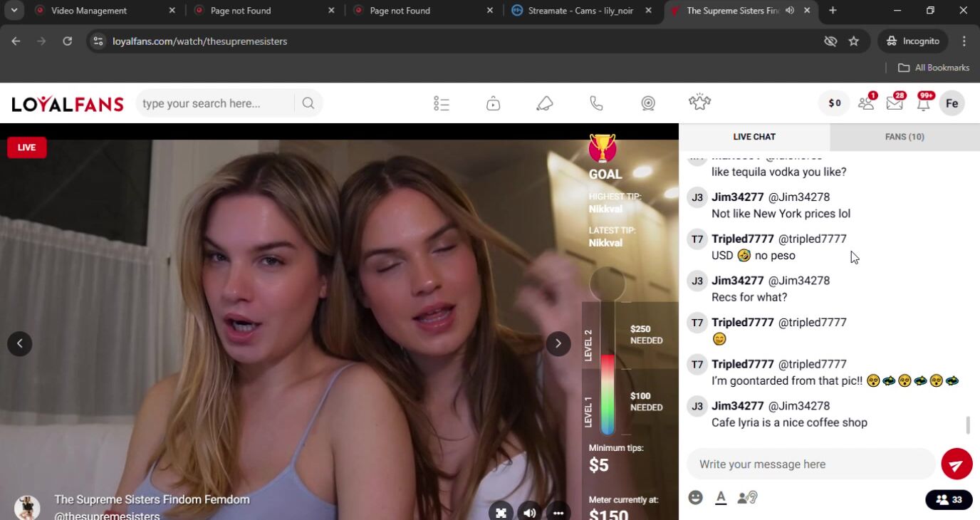Click the mention user icon in chat
This screenshot has height=520, width=980.
point(747,498)
